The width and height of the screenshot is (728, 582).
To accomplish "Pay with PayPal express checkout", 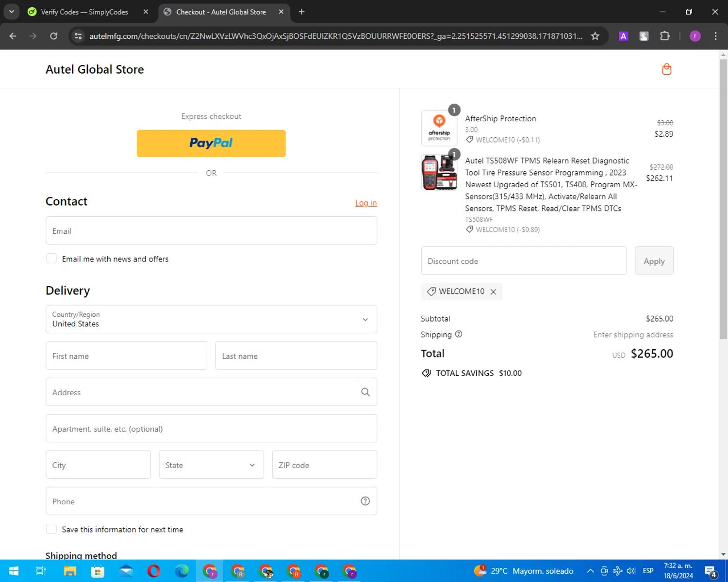I will tap(211, 143).
